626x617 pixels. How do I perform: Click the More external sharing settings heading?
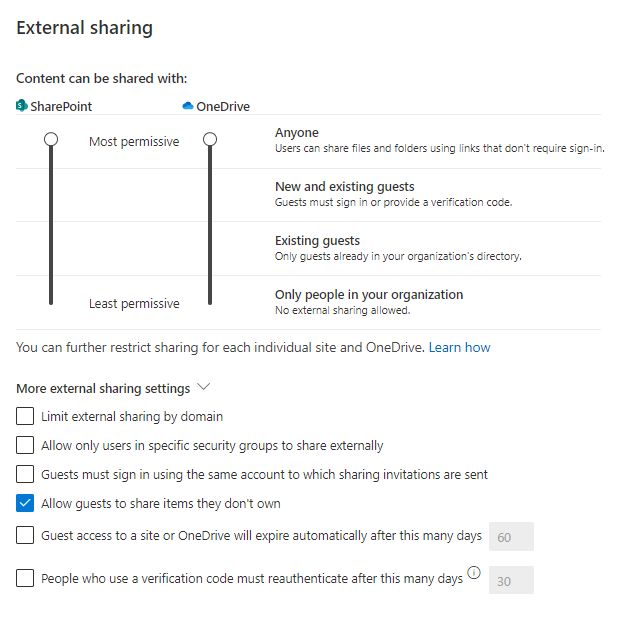coord(103,388)
